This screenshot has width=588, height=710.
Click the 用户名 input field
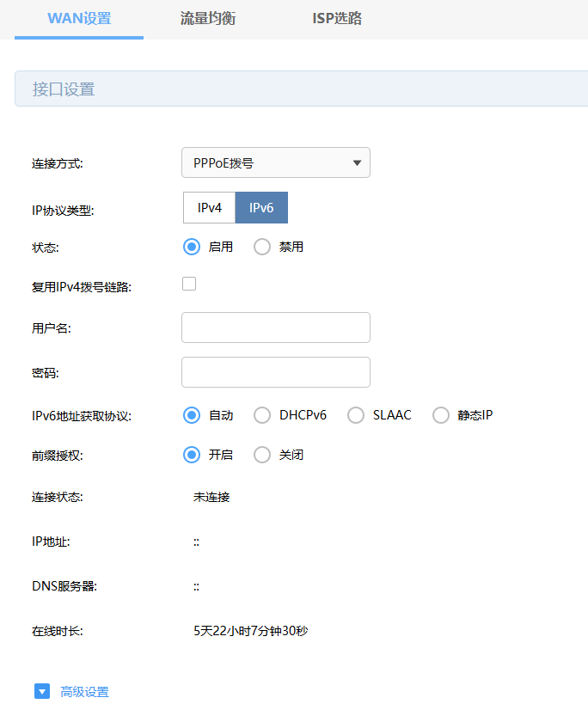[x=275, y=327]
